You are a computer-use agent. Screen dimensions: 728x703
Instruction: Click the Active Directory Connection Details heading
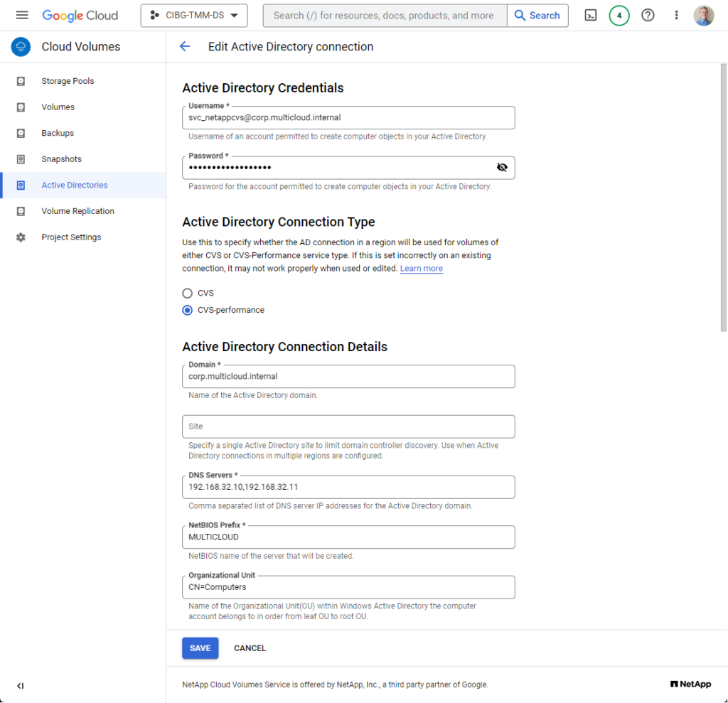tap(284, 346)
